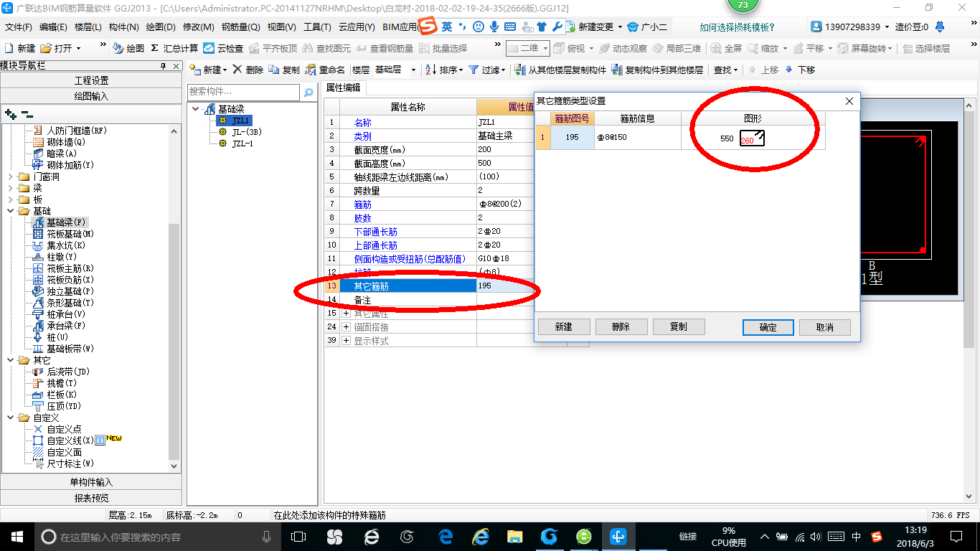Click 确定 to confirm stirrup settings
Viewport: 980px width, 551px height.
click(x=768, y=327)
